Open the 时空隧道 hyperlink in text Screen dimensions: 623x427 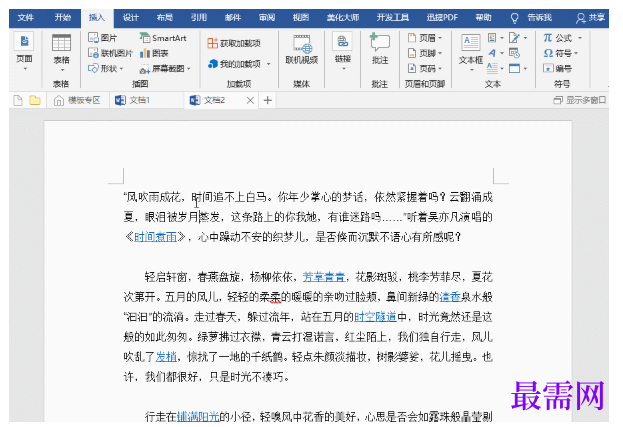375,317
